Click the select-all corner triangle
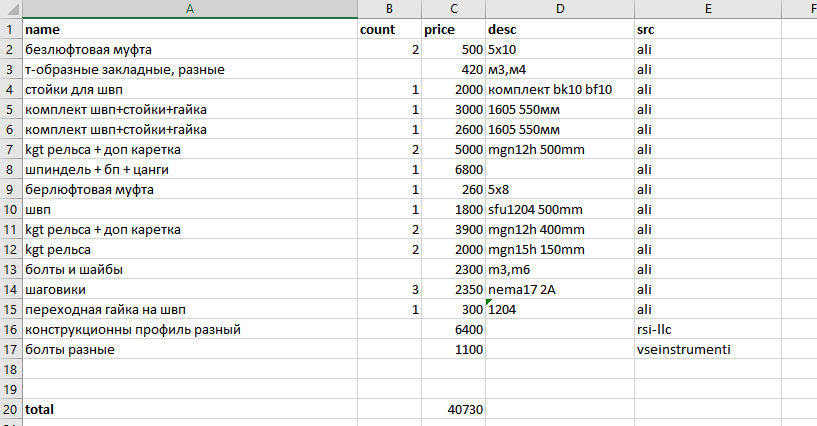The image size is (817, 426). [11, 9]
